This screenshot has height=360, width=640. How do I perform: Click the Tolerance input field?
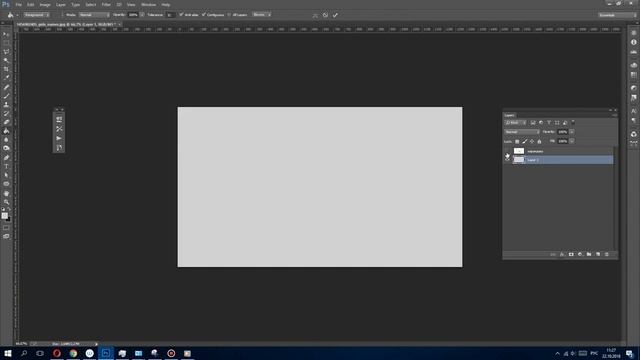(170, 15)
